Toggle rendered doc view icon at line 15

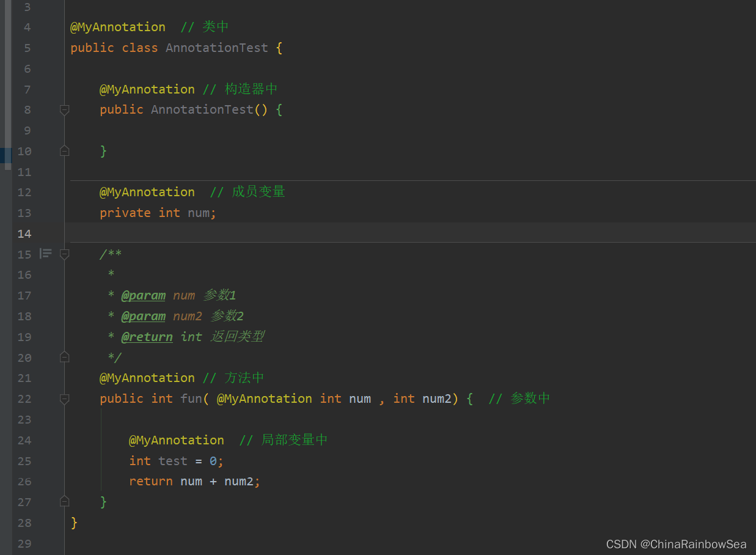coord(46,253)
